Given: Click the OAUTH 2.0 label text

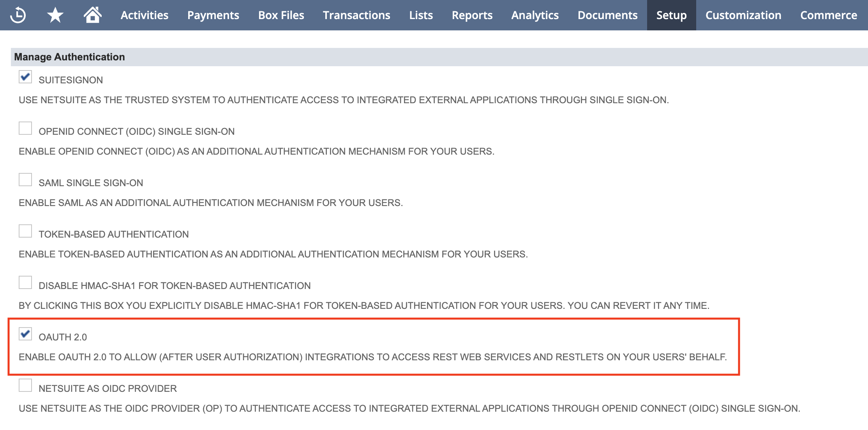Looking at the screenshot, I should click(63, 337).
